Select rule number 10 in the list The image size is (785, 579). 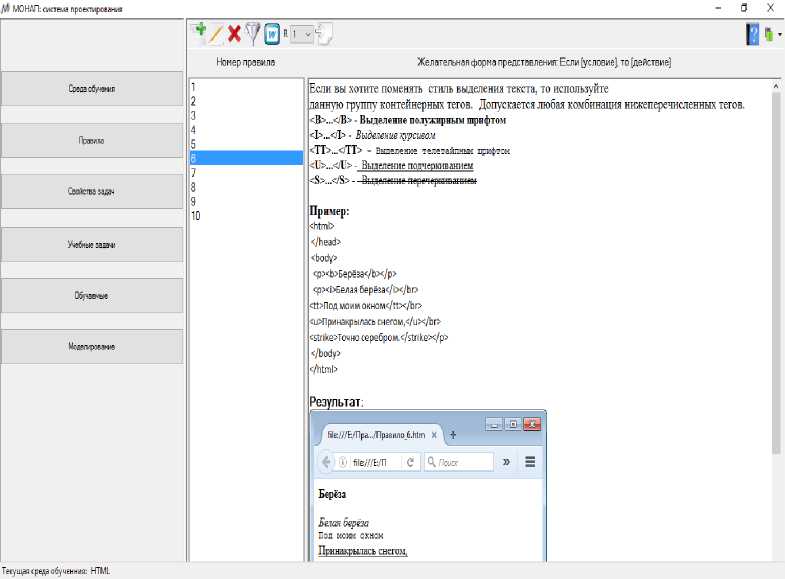tap(246, 216)
